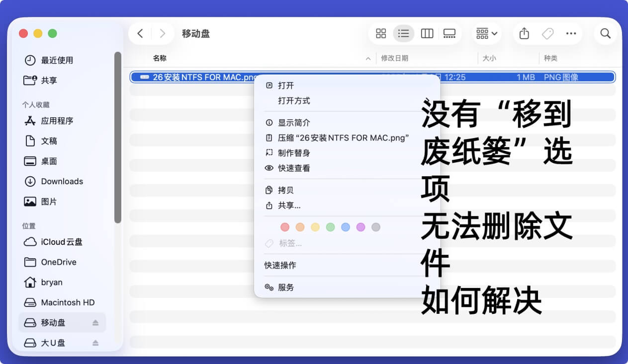Open the grouping dropdown in toolbar
This screenshot has width=628, height=364.
pyautogui.click(x=485, y=33)
